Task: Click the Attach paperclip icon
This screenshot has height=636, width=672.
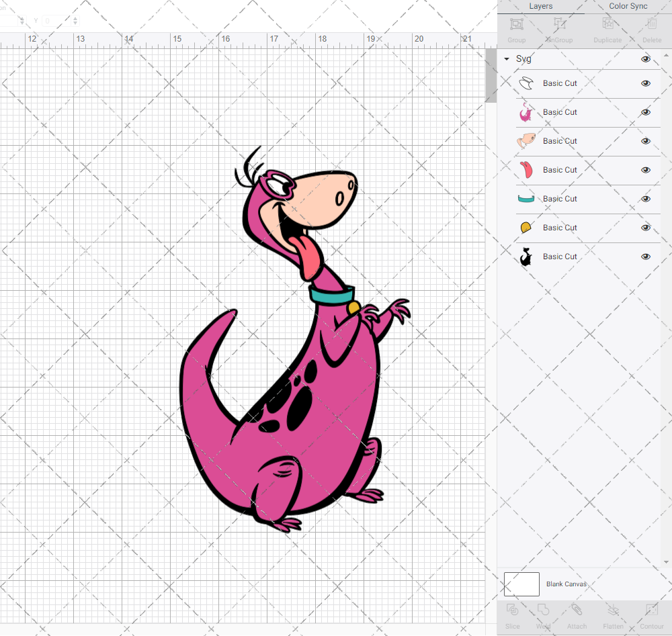Action: click(577, 610)
